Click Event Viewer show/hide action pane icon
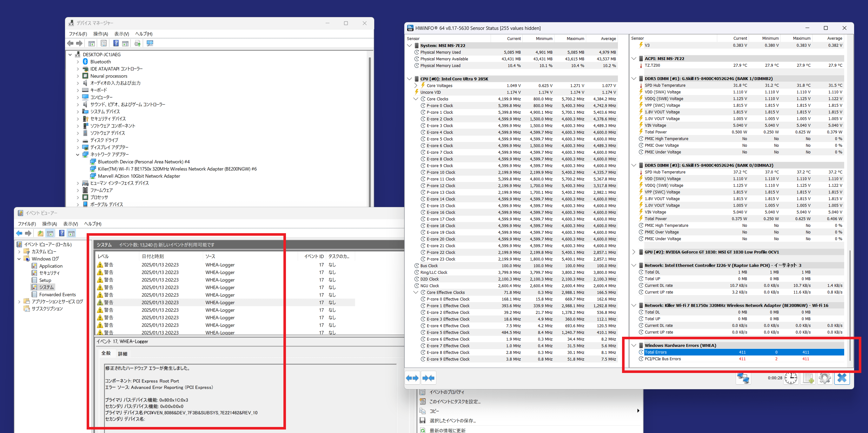Image resolution: width=868 pixels, height=433 pixels. 71,233
